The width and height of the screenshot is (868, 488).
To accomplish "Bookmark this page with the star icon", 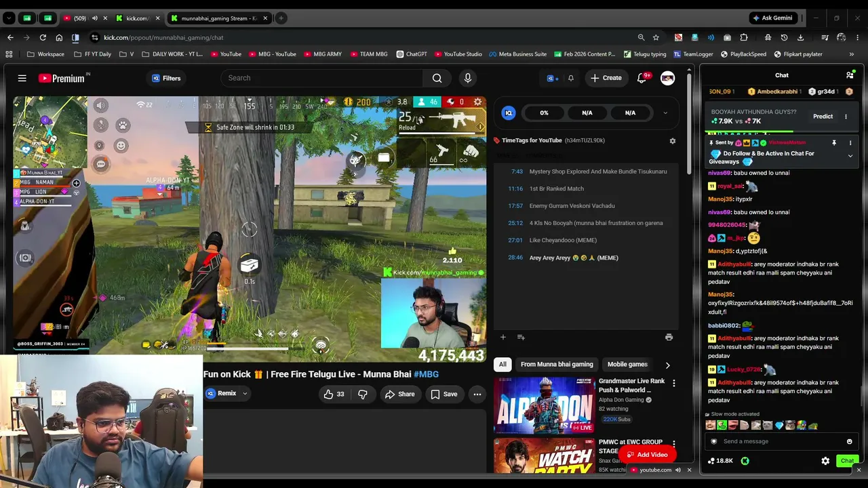I will click(656, 37).
